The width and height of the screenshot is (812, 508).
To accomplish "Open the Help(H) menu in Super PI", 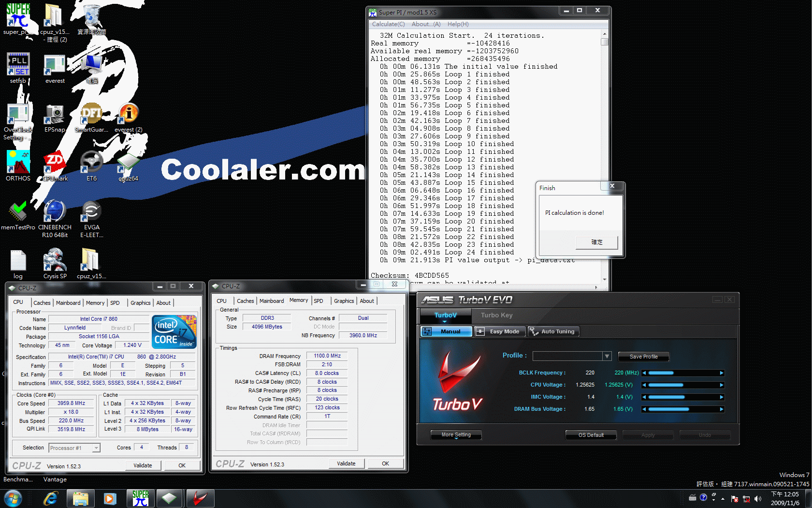I will tap(458, 24).
